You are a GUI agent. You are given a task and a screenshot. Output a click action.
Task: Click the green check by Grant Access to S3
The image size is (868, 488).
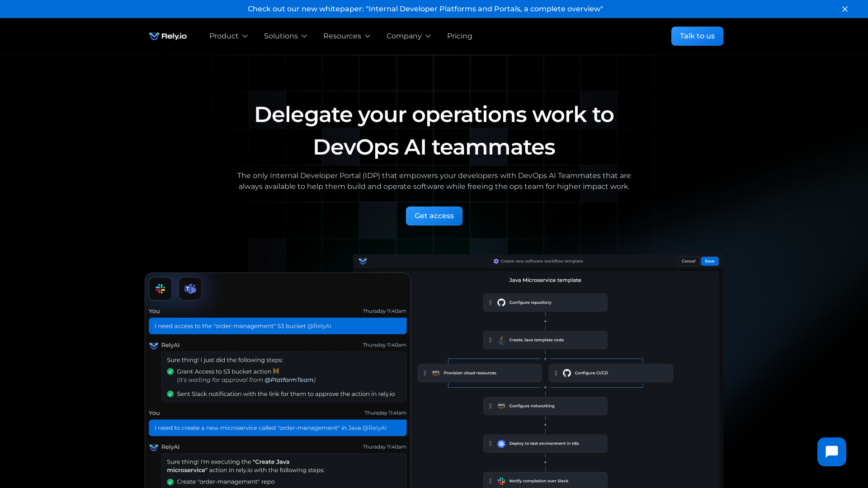170,372
